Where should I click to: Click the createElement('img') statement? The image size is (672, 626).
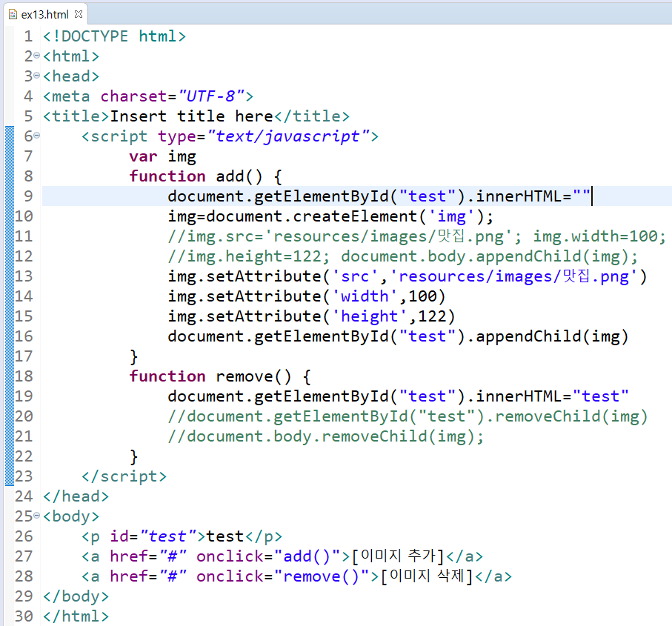click(x=330, y=216)
